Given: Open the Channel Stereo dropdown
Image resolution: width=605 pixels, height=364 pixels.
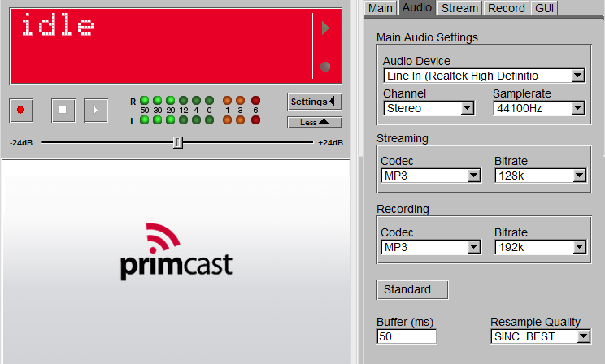Looking at the screenshot, I should 429,108.
